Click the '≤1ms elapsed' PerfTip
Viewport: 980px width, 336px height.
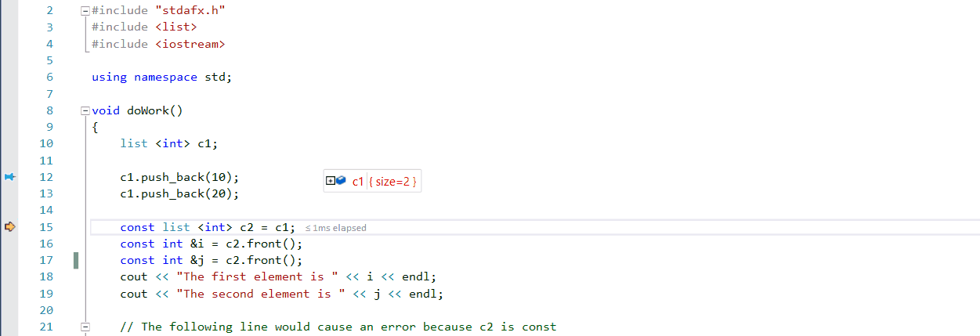tap(335, 228)
